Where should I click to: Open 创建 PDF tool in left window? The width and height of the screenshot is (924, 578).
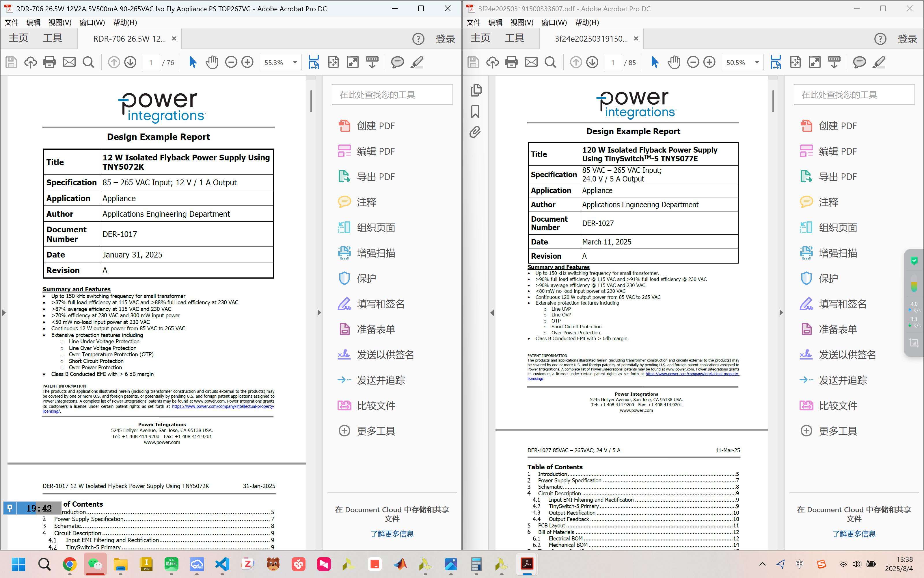pos(366,126)
